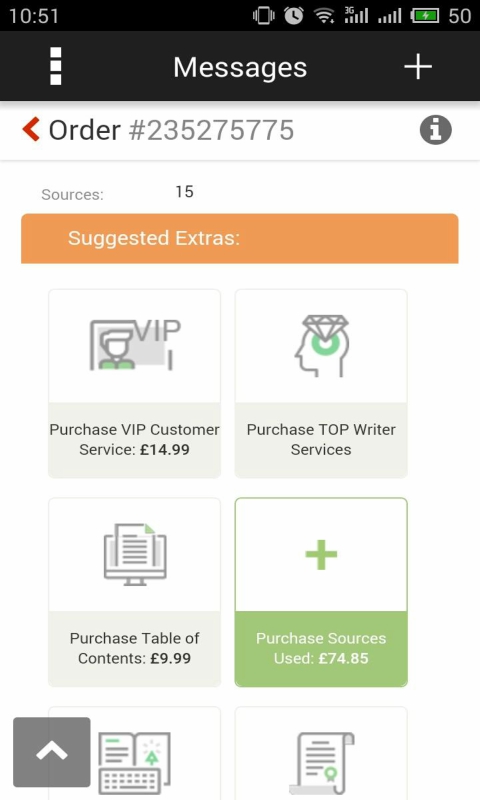Tap the Messages title
This screenshot has height=800, width=480.
[240, 67]
